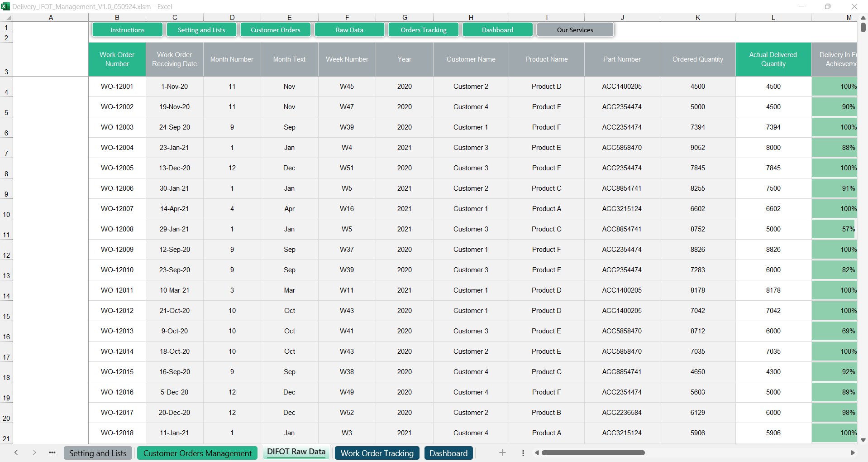Click the horizontal scrollbar right arrow

coord(853,452)
